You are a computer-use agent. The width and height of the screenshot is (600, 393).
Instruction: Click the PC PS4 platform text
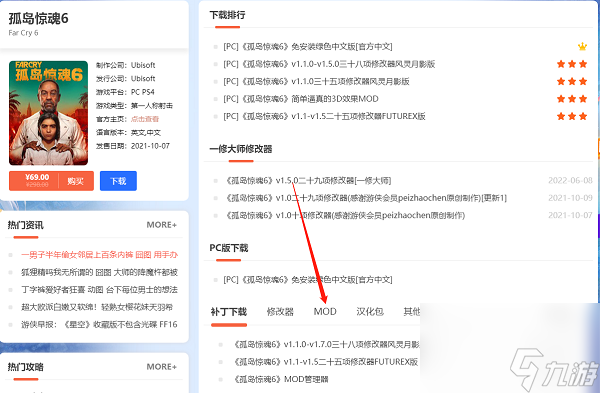[x=142, y=92]
